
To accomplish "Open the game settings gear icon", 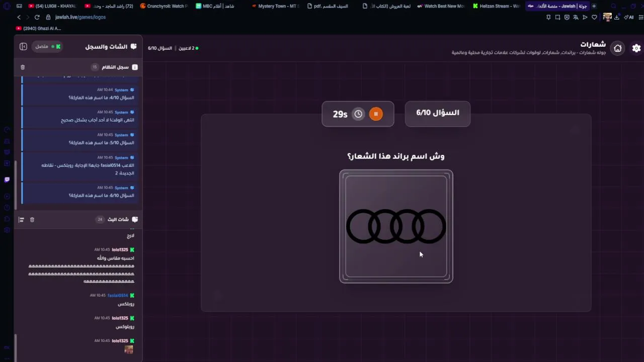I will 636,48.
